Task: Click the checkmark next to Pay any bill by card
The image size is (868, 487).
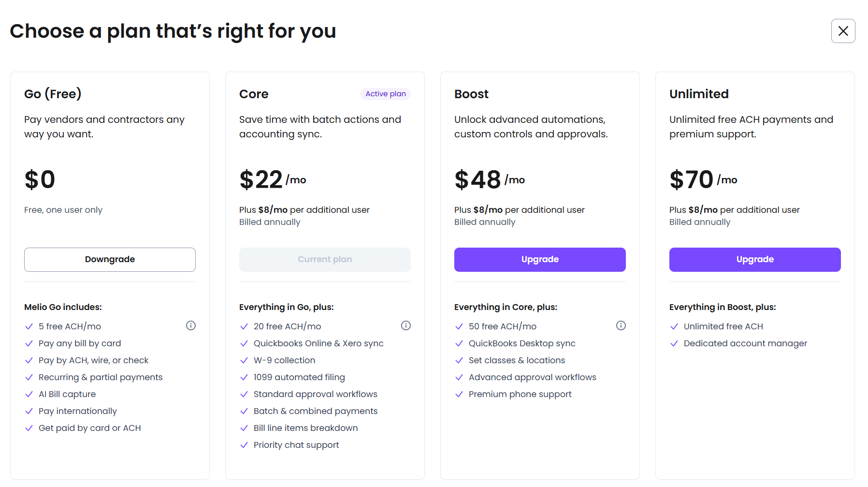Action: tap(29, 344)
